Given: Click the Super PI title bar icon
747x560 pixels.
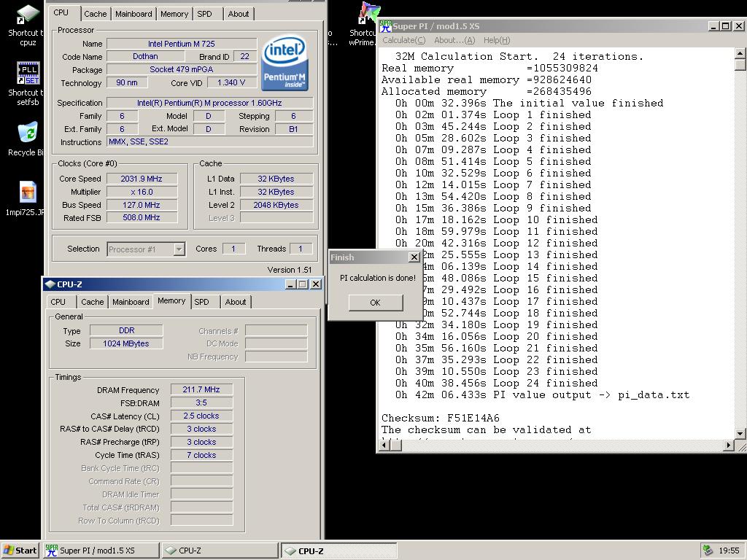Looking at the screenshot, I should click(x=385, y=26).
